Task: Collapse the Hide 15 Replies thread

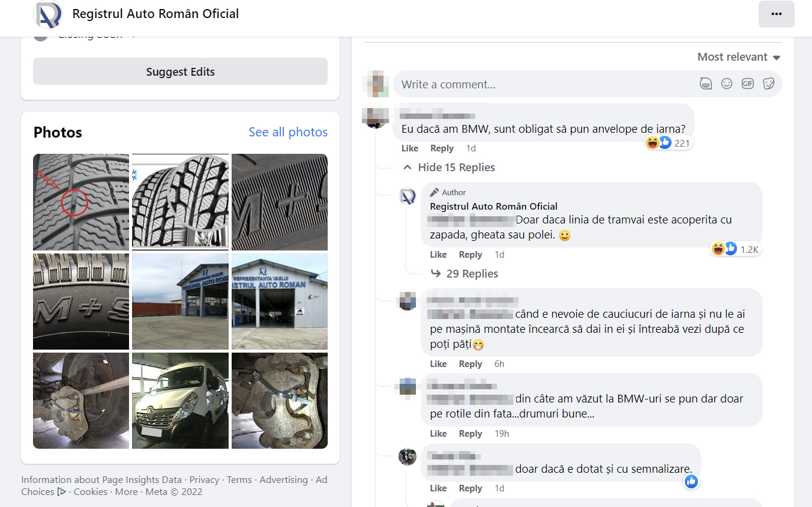Action: 450,168
